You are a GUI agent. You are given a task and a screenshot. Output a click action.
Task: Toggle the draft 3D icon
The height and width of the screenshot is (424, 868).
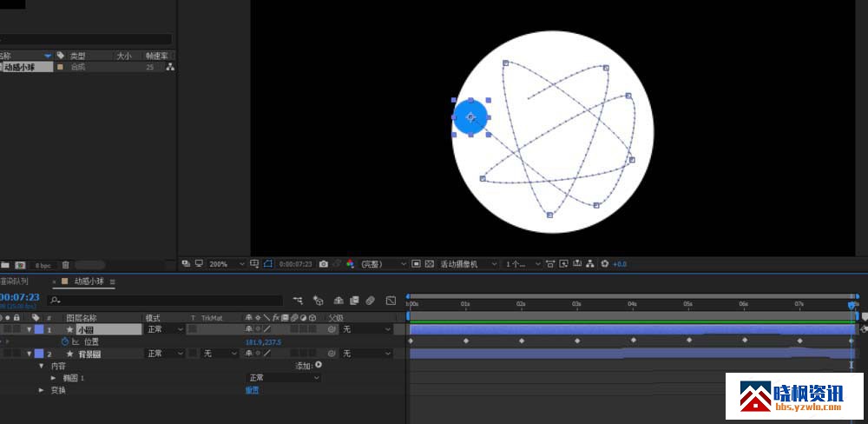tap(319, 301)
